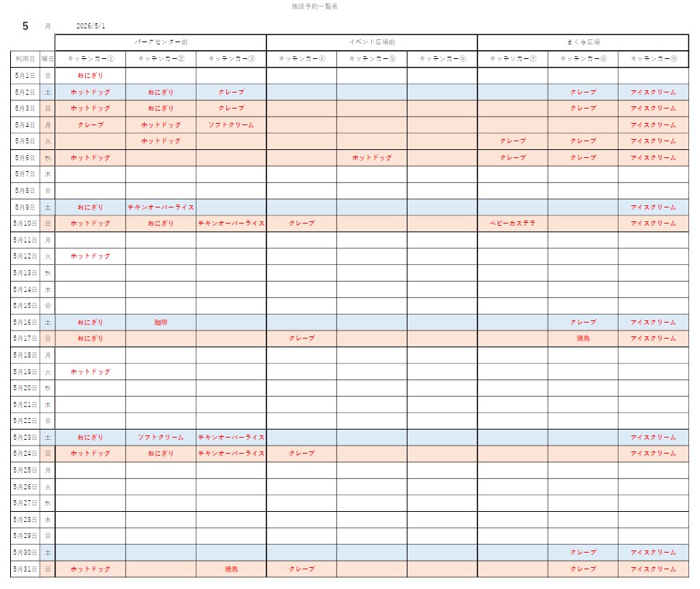The width and height of the screenshot is (700, 589).
Task: Select the ソフトクリーム cell on 5月4日
Action: pyautogui.click(x=231, y=125)
